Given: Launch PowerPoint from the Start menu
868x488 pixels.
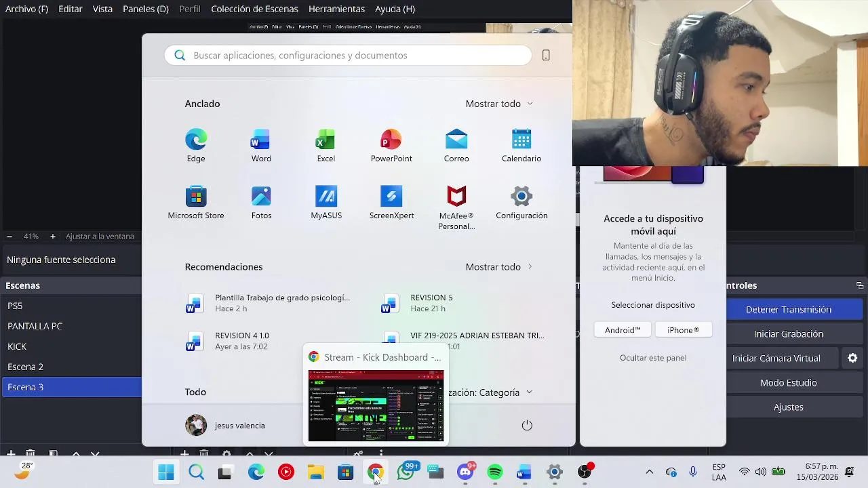Looking at the screenshot, I should (x=391, y=146).
